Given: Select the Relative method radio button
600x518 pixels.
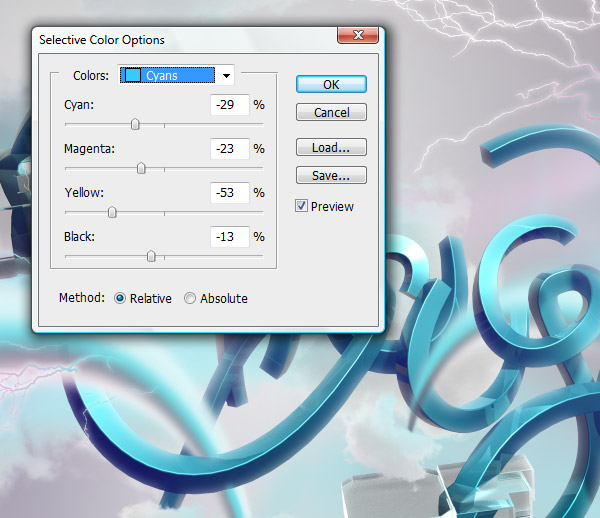Looking at the screenshot, I should [120, 298].
